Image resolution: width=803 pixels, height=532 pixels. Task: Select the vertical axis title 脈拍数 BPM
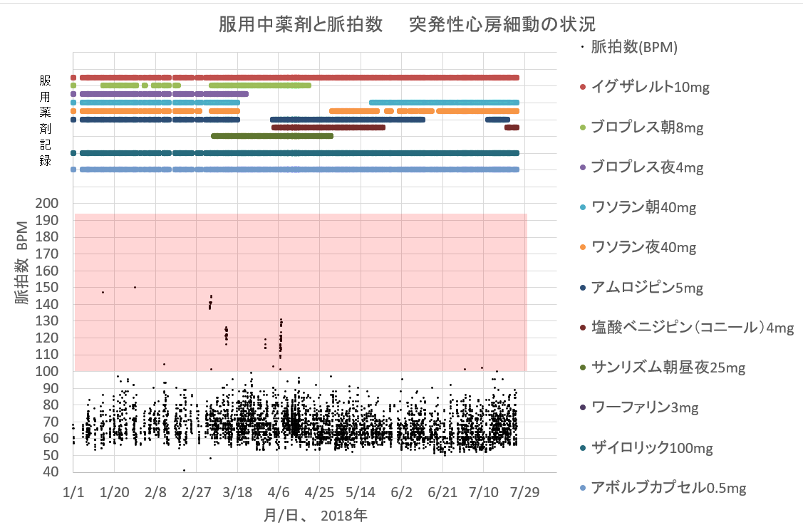pos(22,264)
